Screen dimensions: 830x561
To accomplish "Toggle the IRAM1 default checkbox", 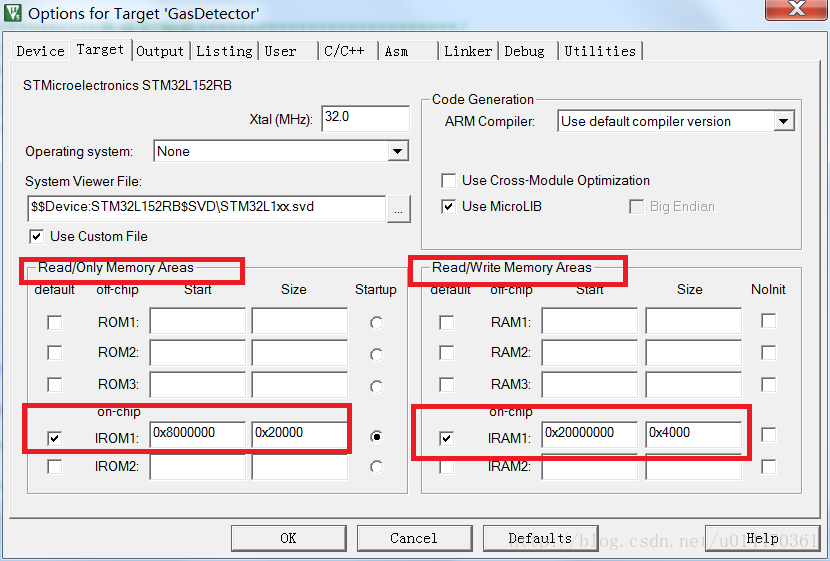I will click(x=447, y=438).
